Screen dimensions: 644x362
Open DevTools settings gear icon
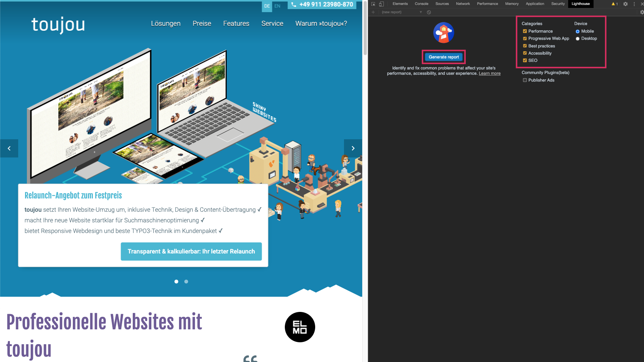coord(625,4)
